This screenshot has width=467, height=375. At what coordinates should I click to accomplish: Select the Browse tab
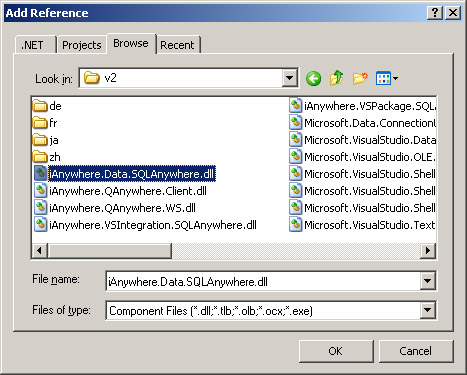point(131,43)
